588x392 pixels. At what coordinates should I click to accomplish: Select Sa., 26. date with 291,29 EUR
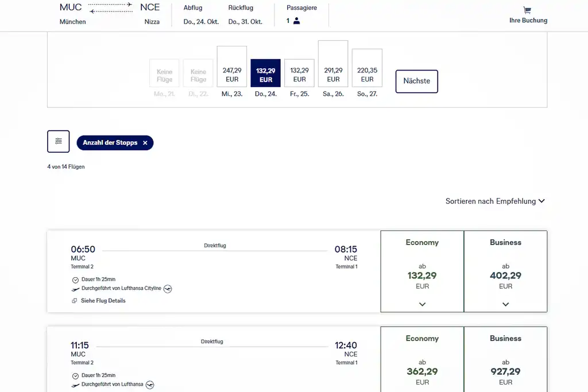pos(333,64)
